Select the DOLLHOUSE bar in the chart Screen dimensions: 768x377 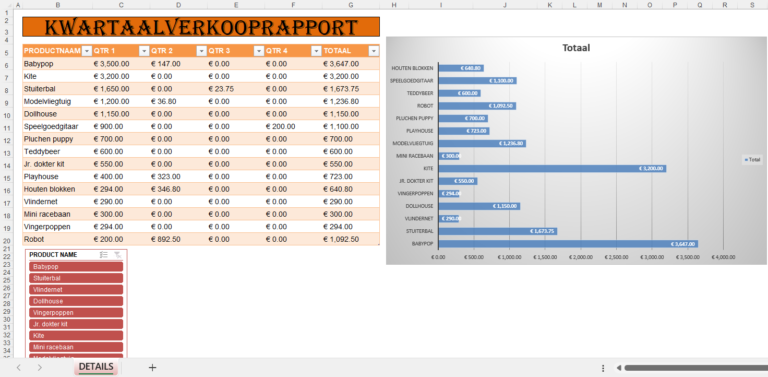(480, 206)
